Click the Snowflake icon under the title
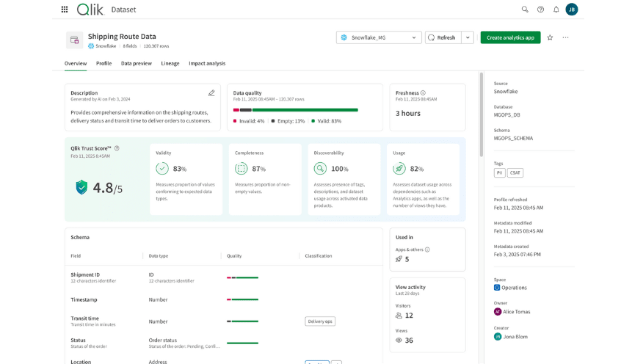621x364 pixels. pos(91,46)
